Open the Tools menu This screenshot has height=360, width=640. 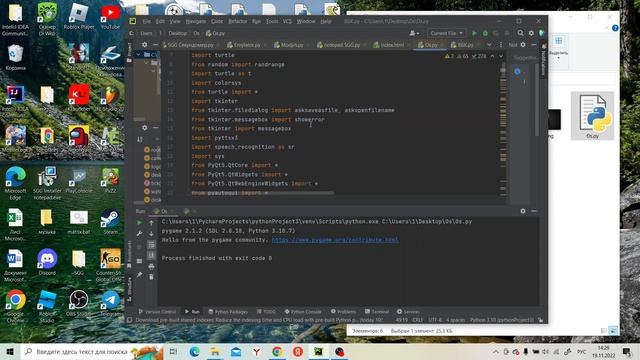click(272, 21)
